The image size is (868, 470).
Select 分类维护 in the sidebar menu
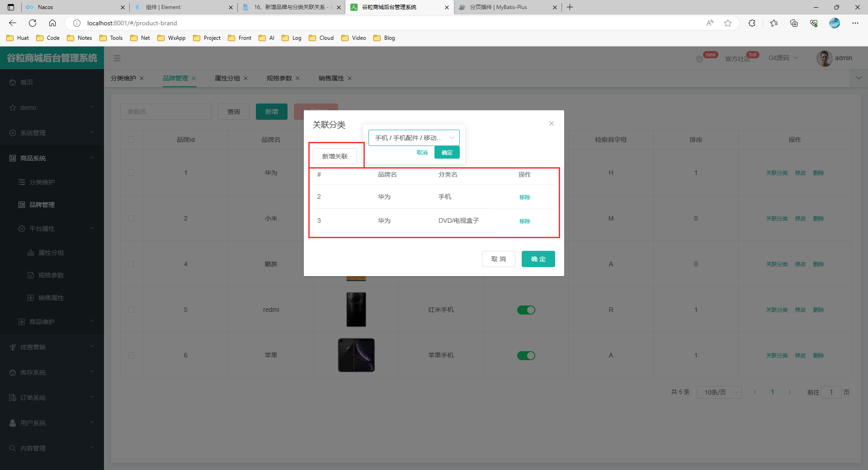point(42,182)
